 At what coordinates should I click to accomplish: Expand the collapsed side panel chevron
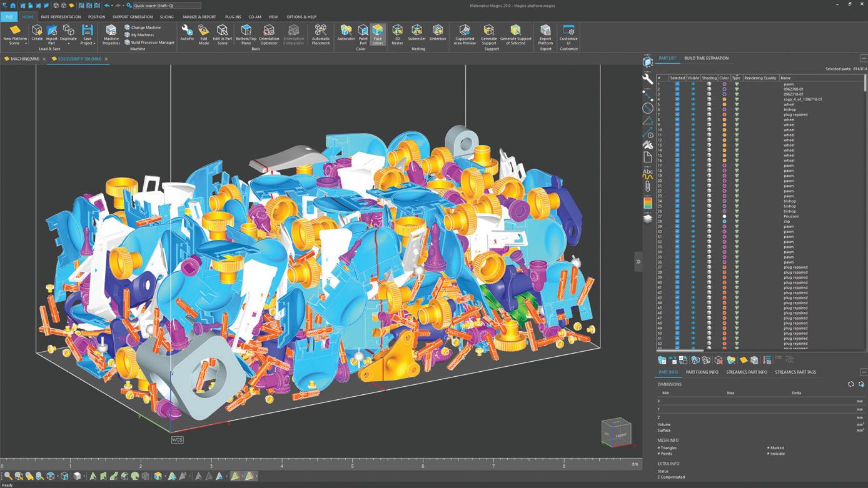(x=638, y=262)
